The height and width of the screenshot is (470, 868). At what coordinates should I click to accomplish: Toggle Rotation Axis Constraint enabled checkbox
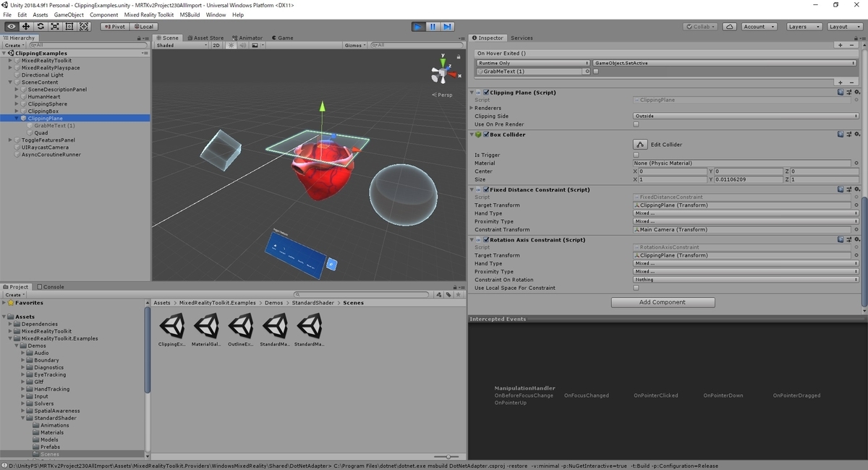(486, 240)
